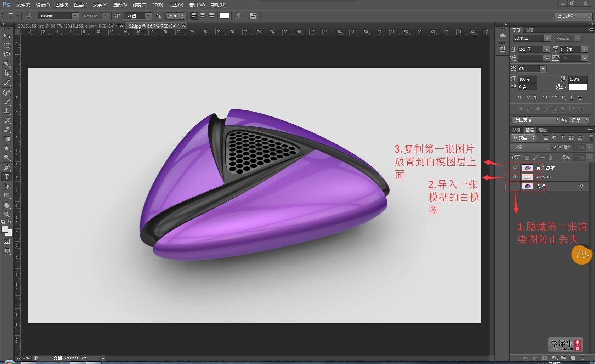Viewport: 595px width, 364px height.
Task: Toggle layer filtering on/off switch
Action: (591, 137)
